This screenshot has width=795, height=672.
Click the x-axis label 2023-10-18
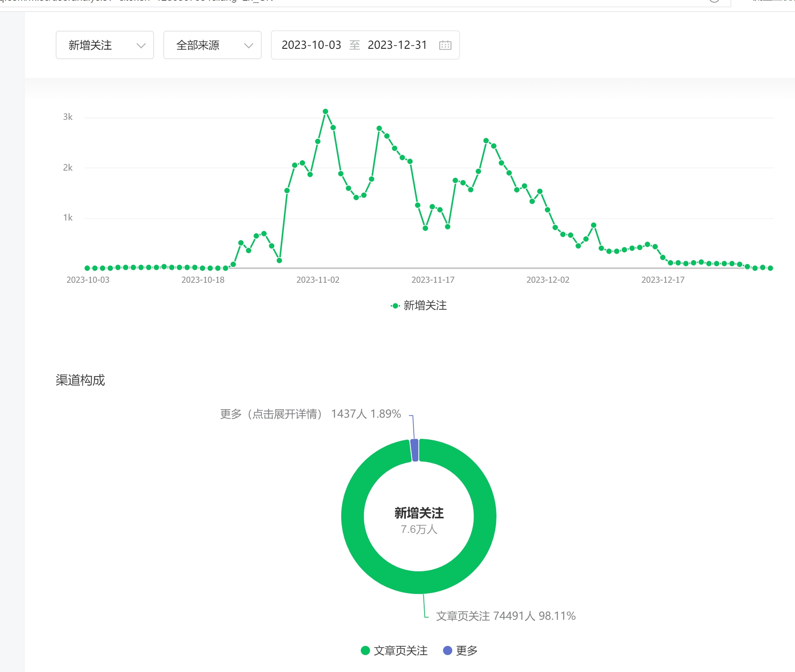coord(203,280)
